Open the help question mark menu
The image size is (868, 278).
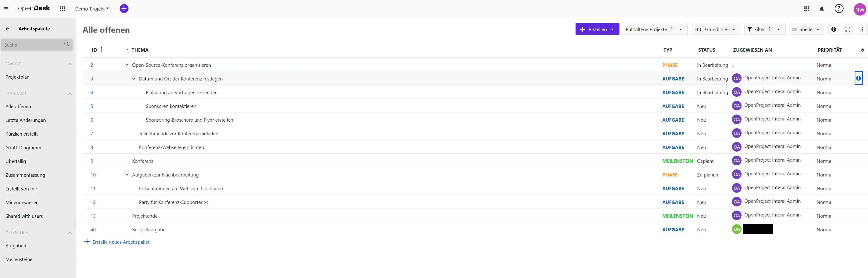click(839, 9)
